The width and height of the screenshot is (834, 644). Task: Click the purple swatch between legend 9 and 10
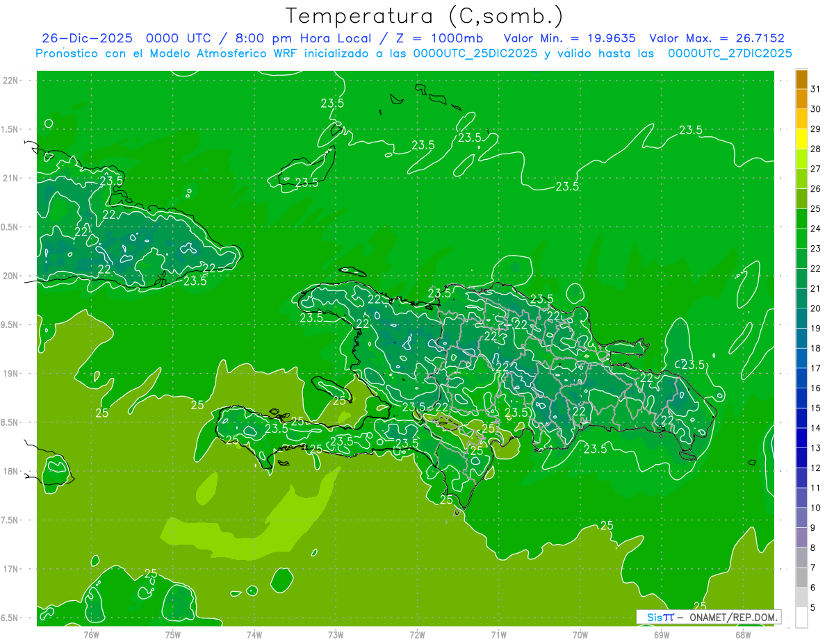click(x=801, y=518)
